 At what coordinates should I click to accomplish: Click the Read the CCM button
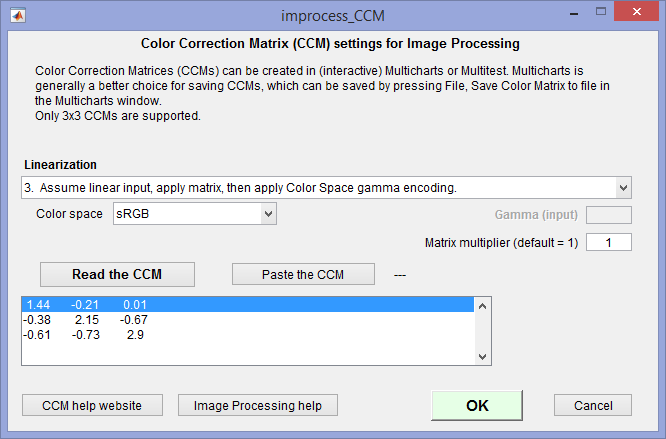[x=117, y=274]
